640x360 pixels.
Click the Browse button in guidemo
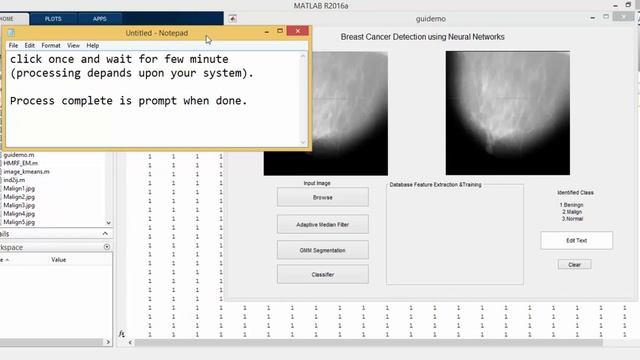click(x=322, y=197)
